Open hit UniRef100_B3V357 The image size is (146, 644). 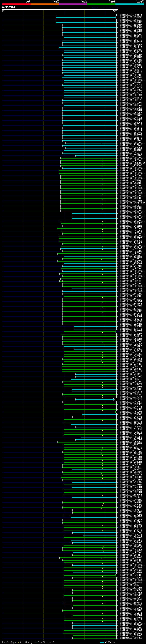131,45
